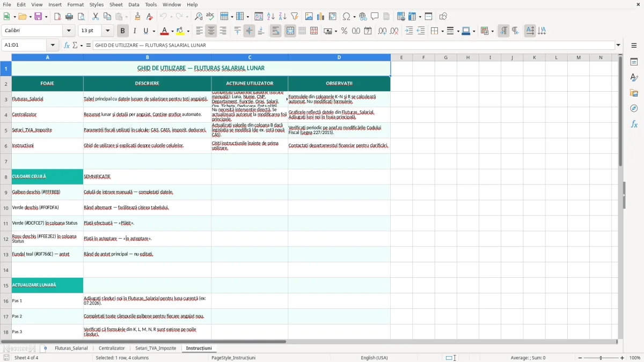Switch to Setari_TVA_Impozite sheet tab

click(x=156, y=348)
